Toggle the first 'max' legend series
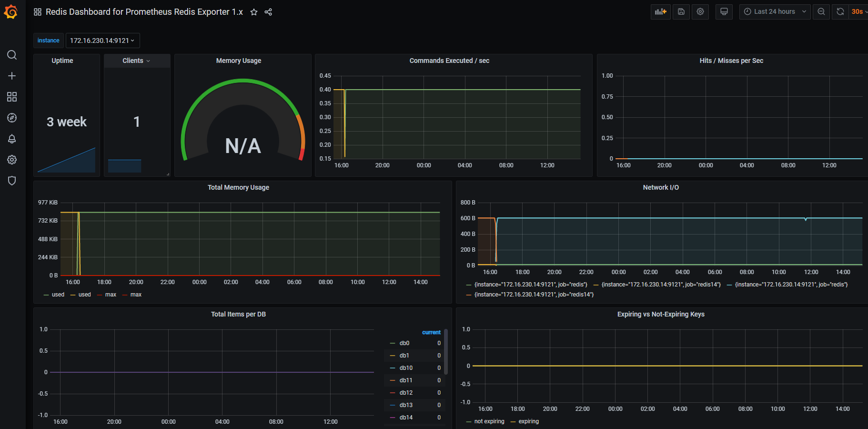The image size is (868, 429). (111, 295)
